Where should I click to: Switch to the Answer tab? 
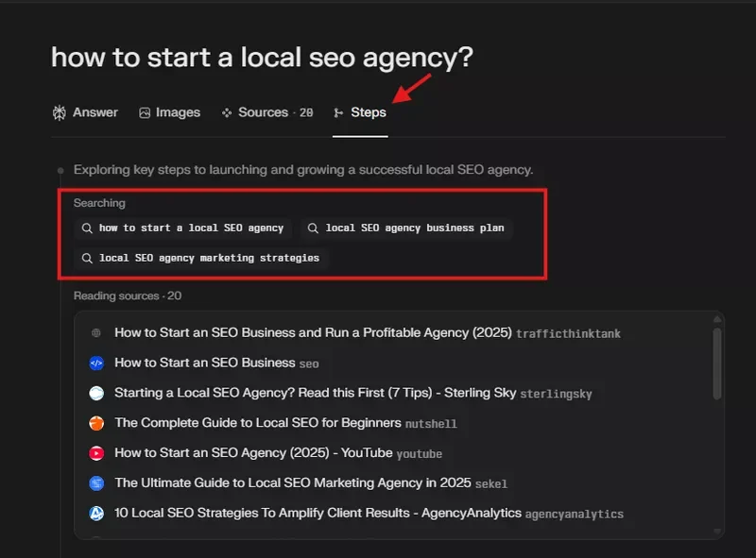point(85,112)
